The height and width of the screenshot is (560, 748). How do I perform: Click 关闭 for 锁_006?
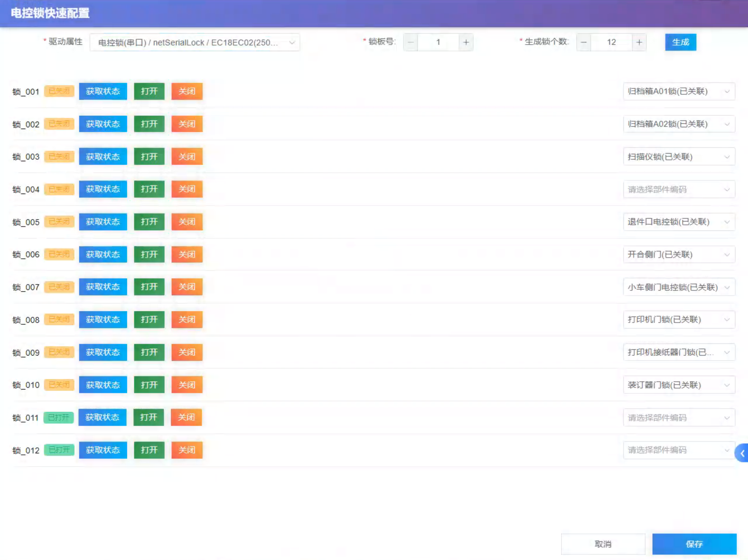click(187, 254)
